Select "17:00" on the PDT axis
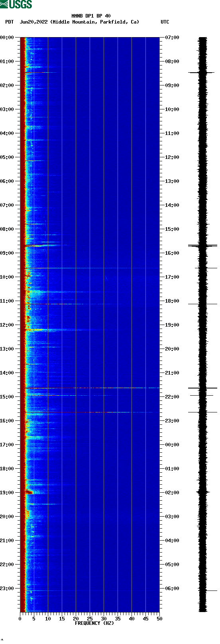 7,445
